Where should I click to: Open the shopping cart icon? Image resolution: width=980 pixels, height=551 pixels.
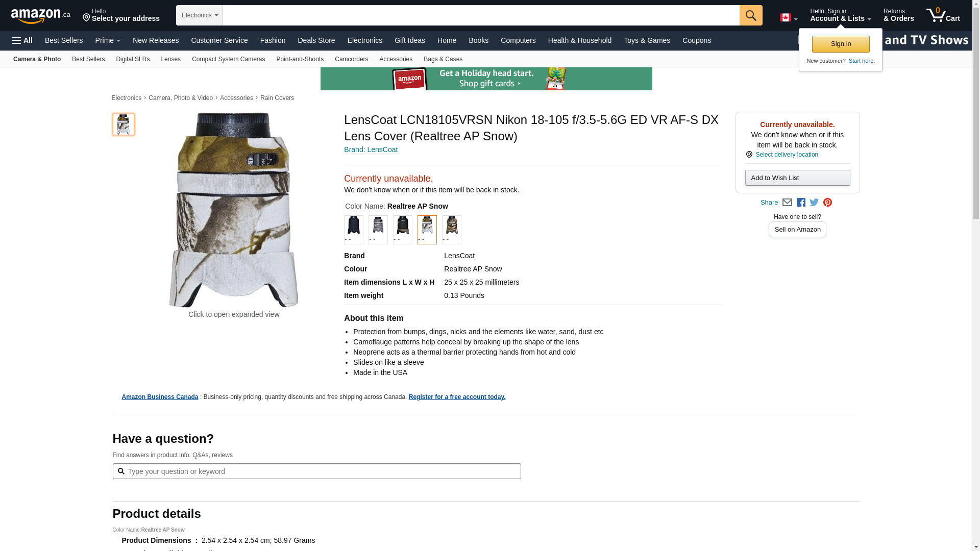[x=943, y=15]
